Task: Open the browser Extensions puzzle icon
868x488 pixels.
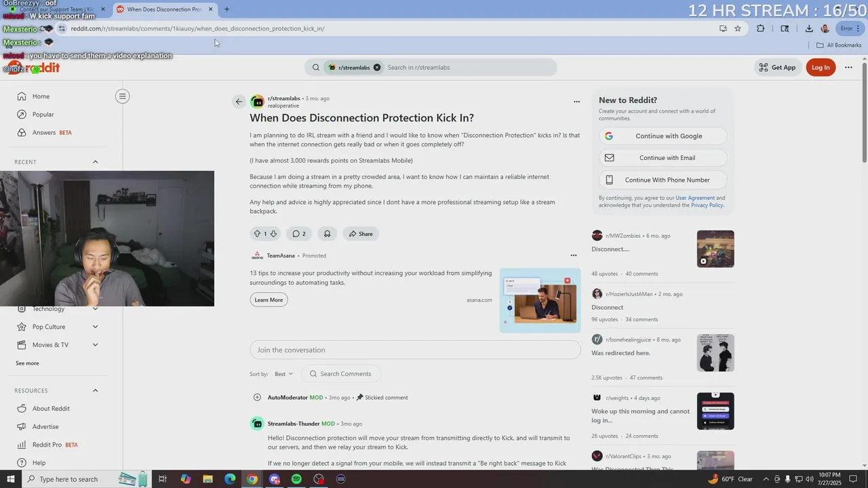Action: pos(760,28)
